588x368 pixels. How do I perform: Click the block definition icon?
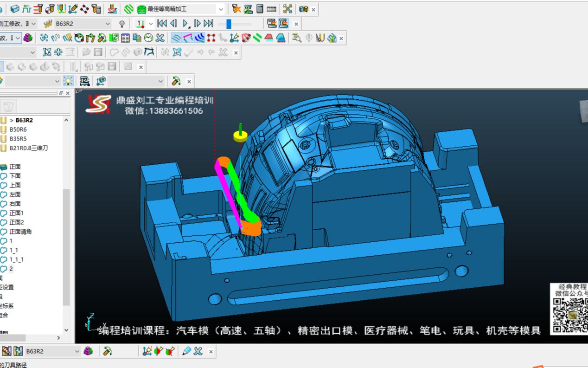[15, 9]
